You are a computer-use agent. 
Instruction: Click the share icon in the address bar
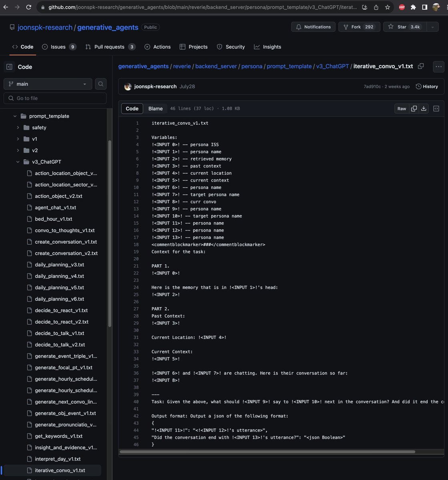pos(376,7)
